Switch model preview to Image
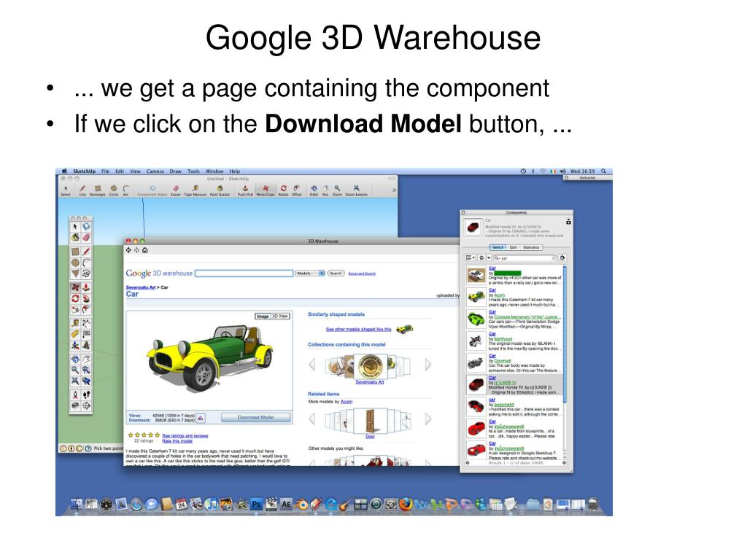Viewport: 747px width, 560px height. (263, 316)
